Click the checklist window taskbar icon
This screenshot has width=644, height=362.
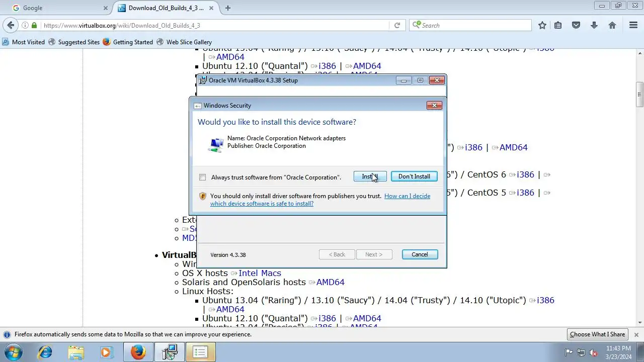point(200,352)
